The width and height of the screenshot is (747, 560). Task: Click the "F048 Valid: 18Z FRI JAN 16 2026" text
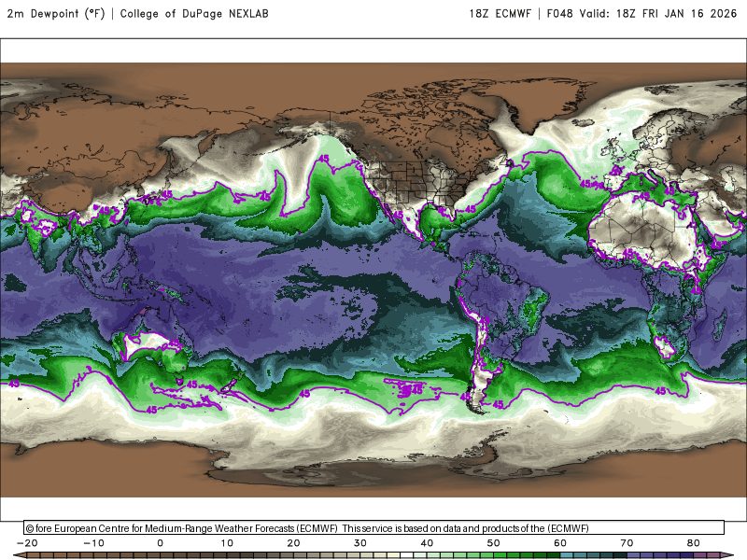[x=641, y=14]
